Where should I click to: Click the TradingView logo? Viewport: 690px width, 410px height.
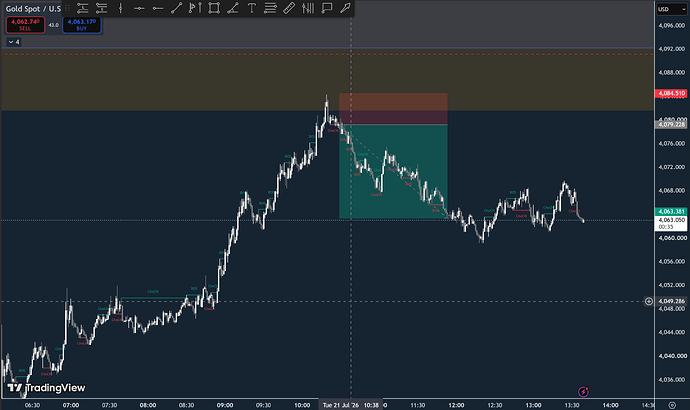coord(47,388)
